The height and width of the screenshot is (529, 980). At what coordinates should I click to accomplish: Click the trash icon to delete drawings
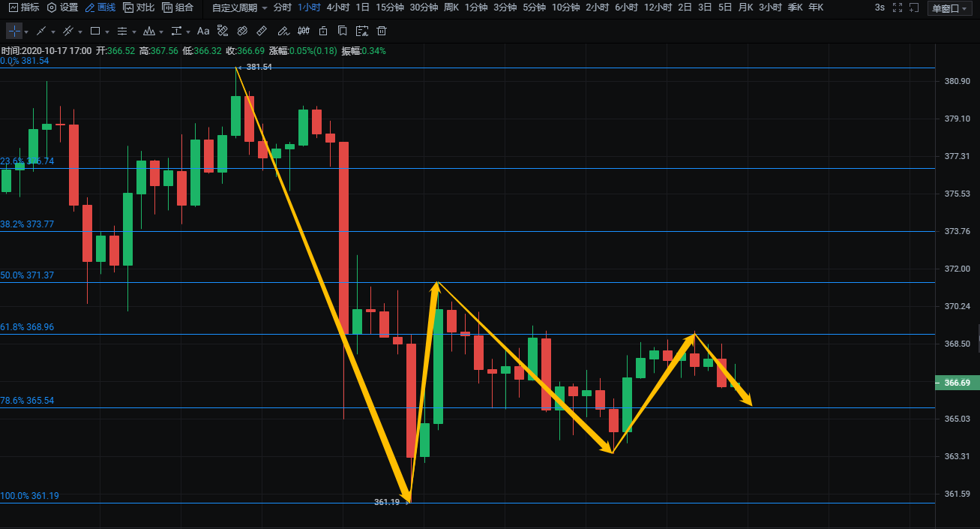click(382, 32)
